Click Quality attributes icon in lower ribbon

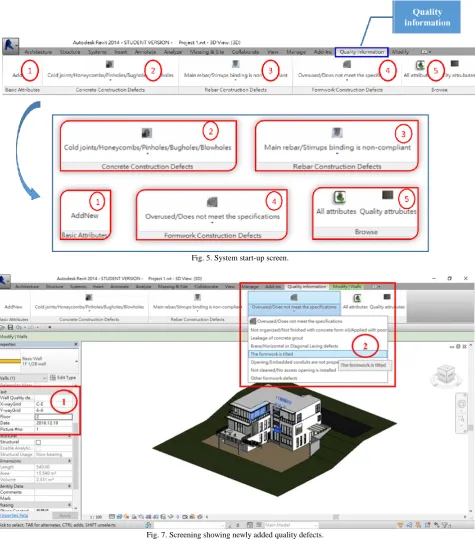pyautogui.click(x=387, y=297)
